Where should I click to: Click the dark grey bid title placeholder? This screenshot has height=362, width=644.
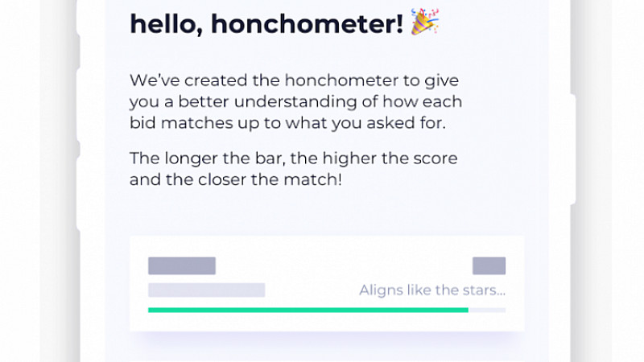pos(182,265)
